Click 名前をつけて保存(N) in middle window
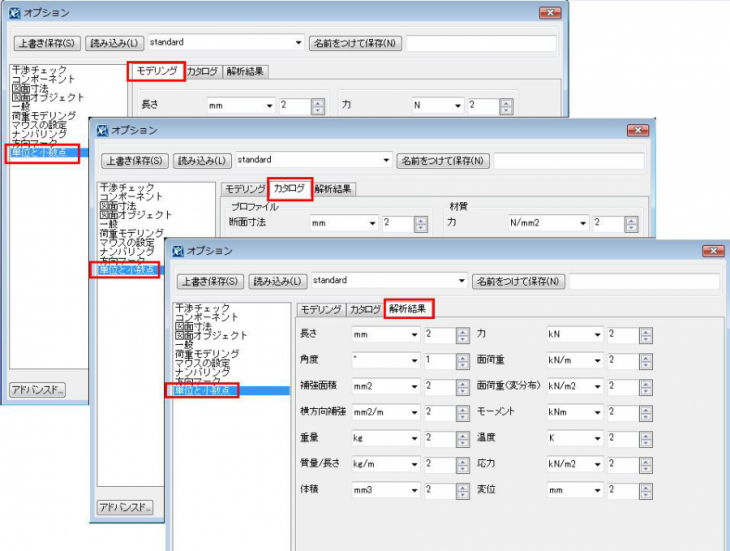This screenshot has height=551, width=730. click(443, 161)
